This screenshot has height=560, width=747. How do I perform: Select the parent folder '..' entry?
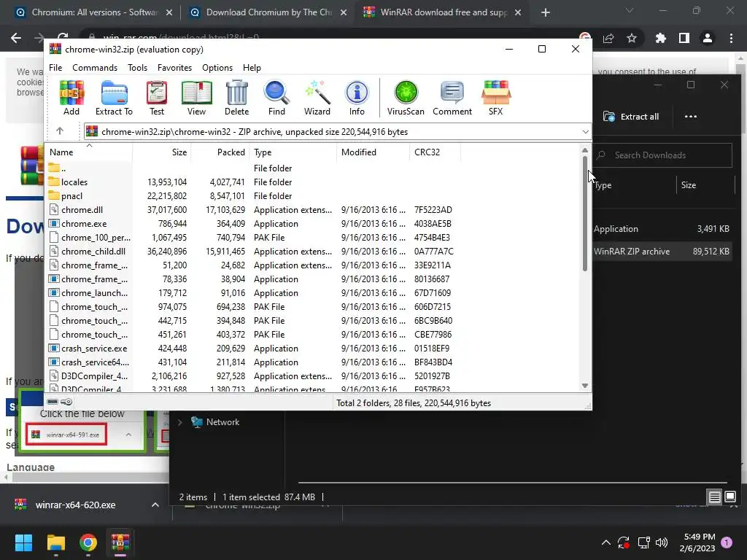pyautogui.click(x=63, y=168)
